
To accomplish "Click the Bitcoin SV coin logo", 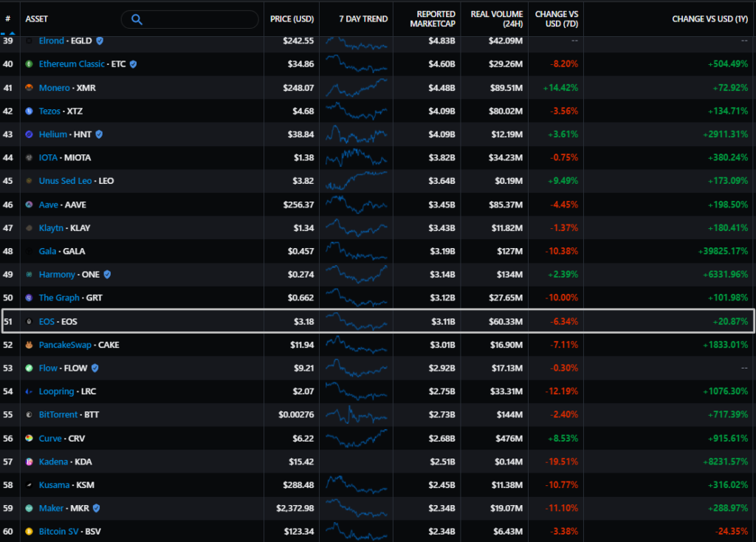I will (29, 531).
